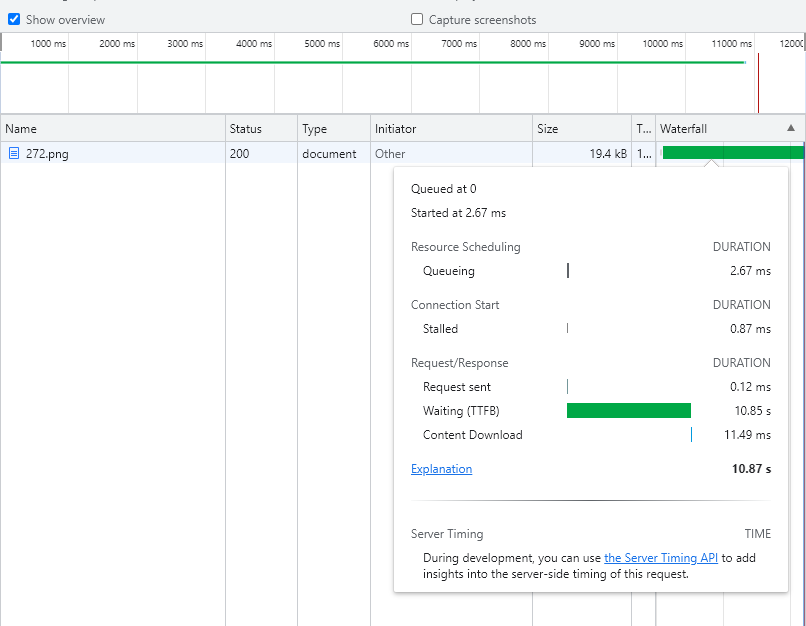
Task: Click the truncated Time column header
Action: pyautogui.click(x=644, y=128)
